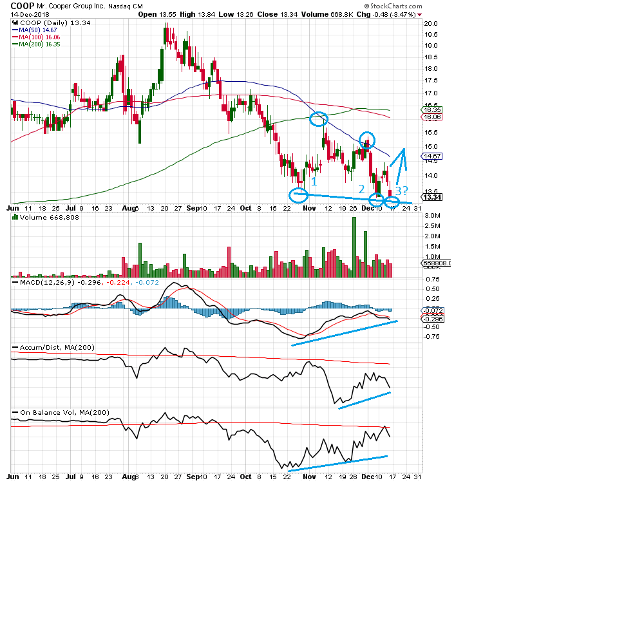Click the tallest green volume bar in late November
The height and width of the screenshot is (644, 644).
tap(354, 247)
